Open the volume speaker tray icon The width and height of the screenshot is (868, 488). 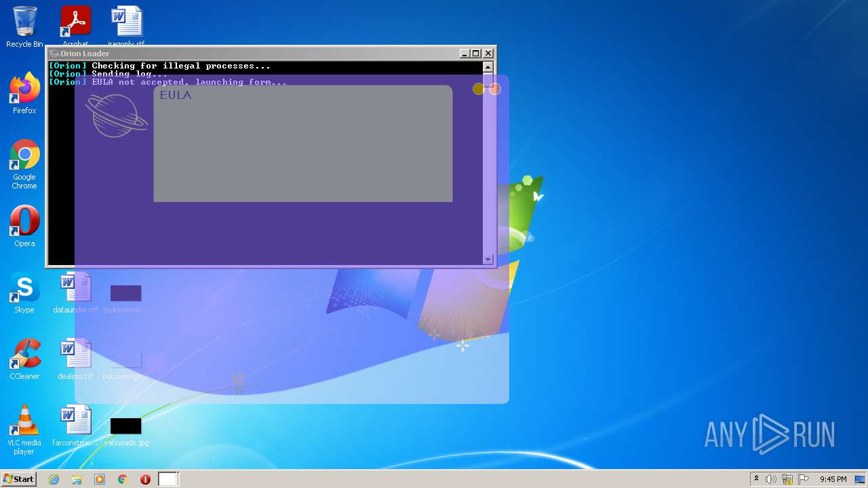771,479
